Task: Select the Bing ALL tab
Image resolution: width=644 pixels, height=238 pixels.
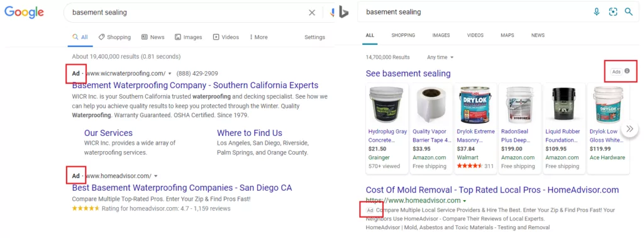Action: click(x=370, y=35)
